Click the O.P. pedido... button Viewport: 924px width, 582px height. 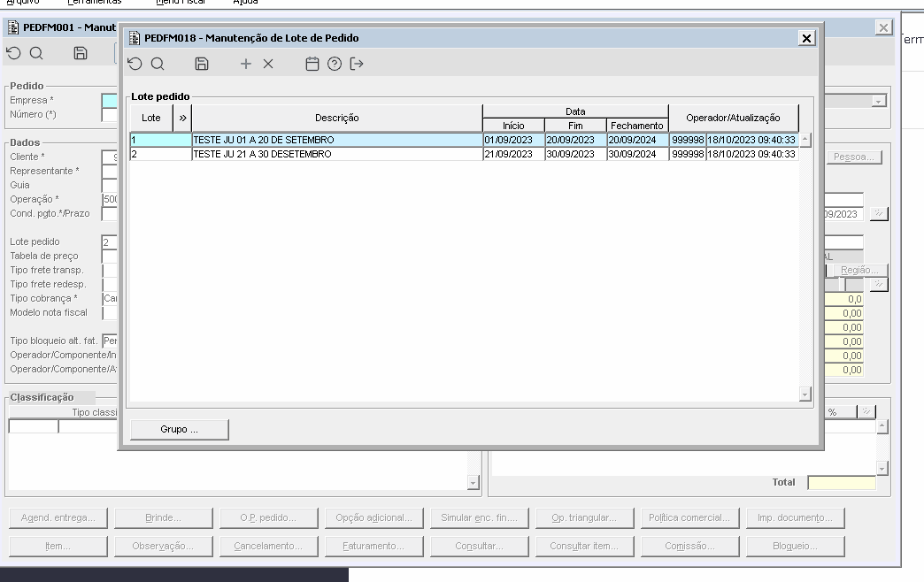[268, 517]
